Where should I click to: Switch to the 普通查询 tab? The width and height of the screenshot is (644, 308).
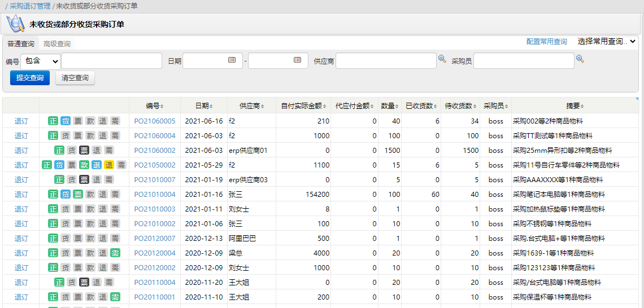pos(21,44)
